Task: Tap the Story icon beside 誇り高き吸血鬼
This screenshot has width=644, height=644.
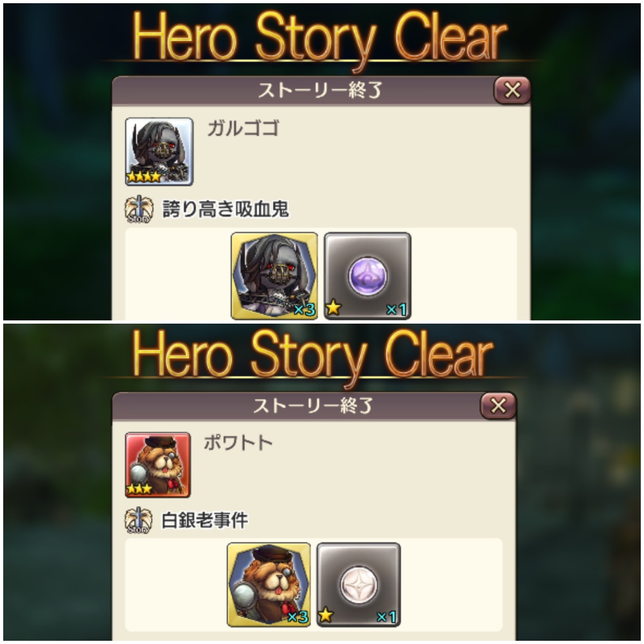Action: (138, 209)
